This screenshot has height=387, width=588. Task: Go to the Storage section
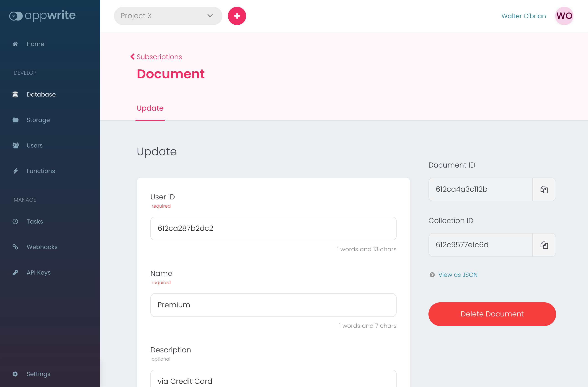click(38, 120)
